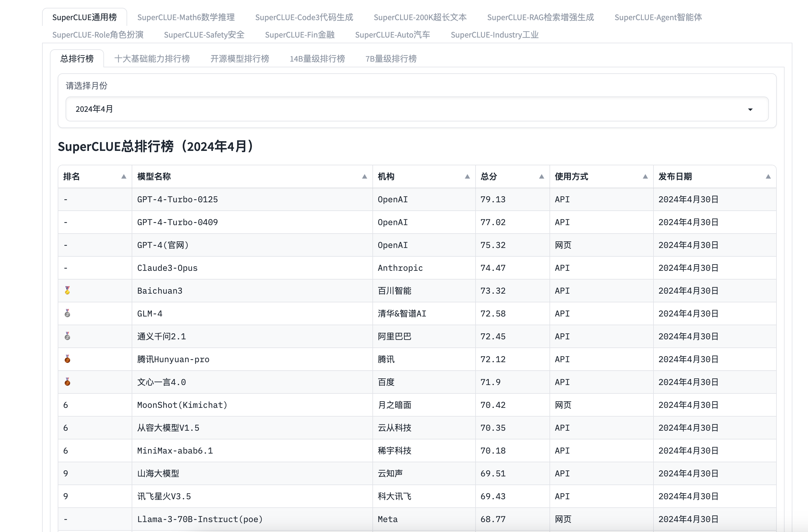Open SuperCLUE-Math6数学推理 tab
The width and height of the screenshot is (808, 532).
[x=186, y=17]
